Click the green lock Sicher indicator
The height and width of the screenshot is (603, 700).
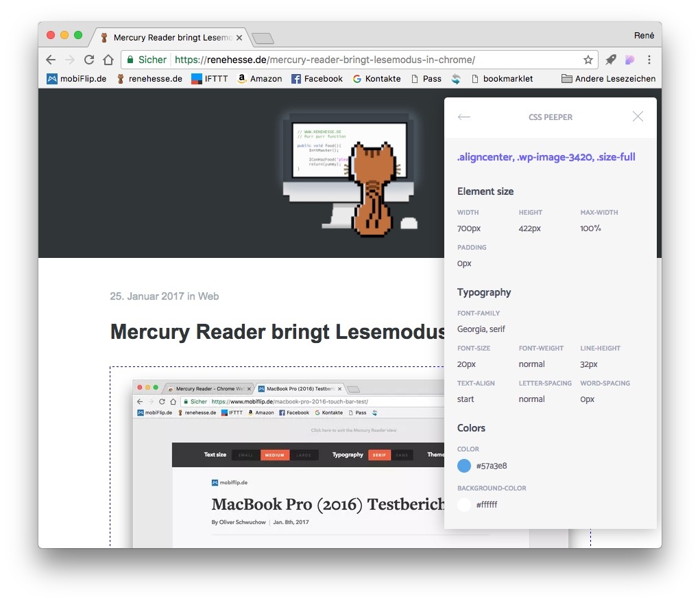pos(147,60)
